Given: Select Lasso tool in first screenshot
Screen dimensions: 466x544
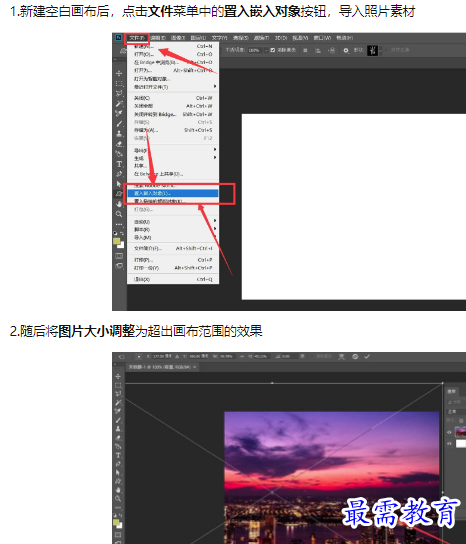Looking at the screenshot, I should (119, 93).
